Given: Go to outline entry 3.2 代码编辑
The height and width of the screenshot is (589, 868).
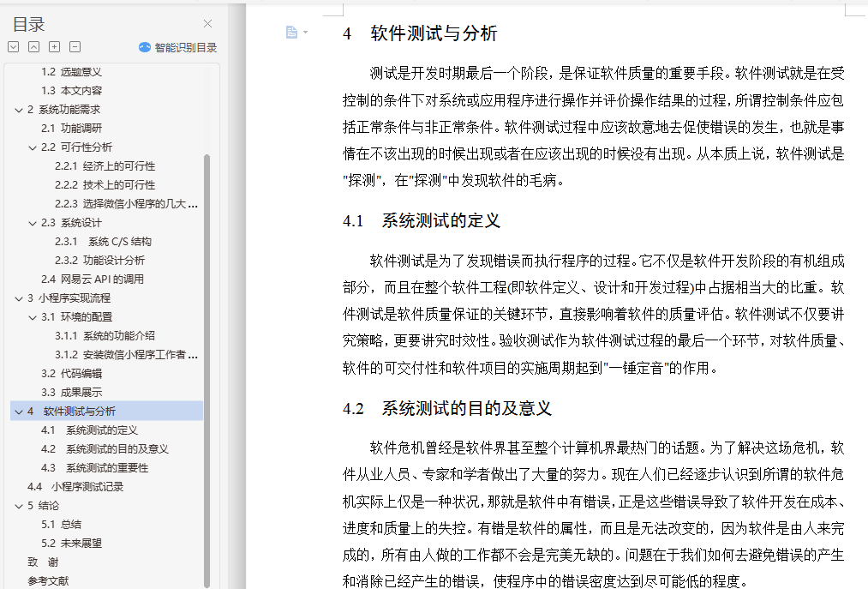Looking at the screenshot, I should tap(71, 374).
